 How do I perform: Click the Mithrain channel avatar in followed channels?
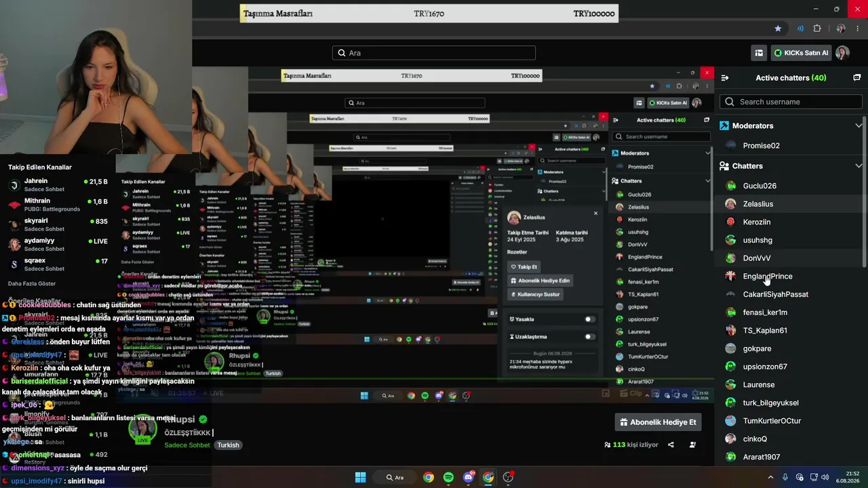click(x=14, y=205)
